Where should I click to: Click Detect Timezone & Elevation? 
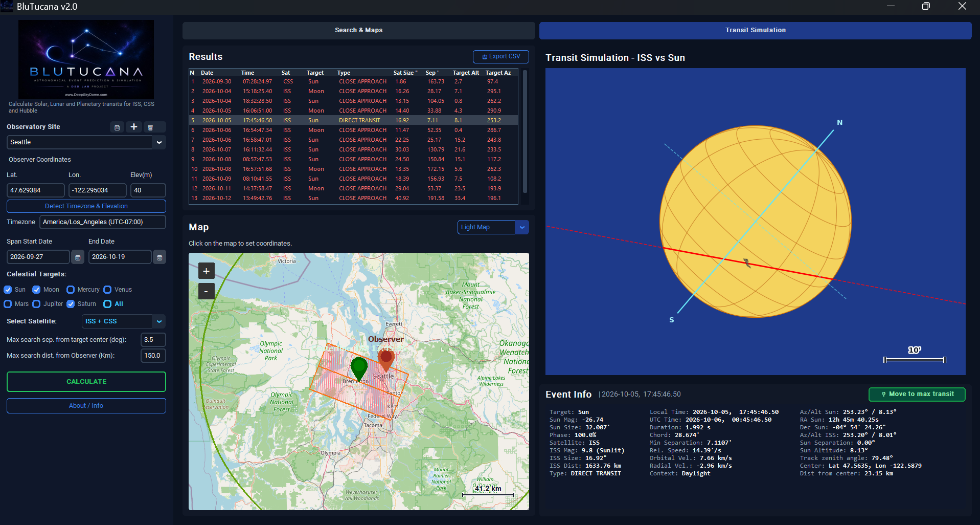86,206
